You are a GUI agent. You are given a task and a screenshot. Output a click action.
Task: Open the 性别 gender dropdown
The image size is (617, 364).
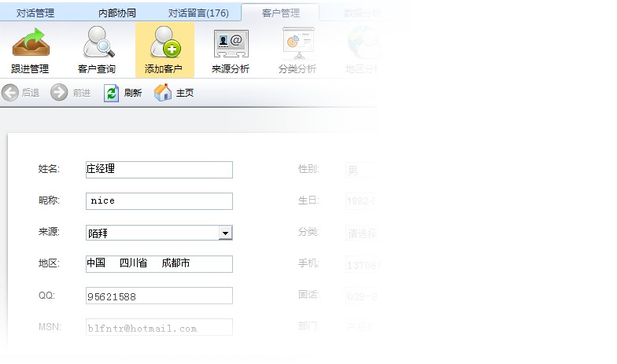(x=361, y=170)
